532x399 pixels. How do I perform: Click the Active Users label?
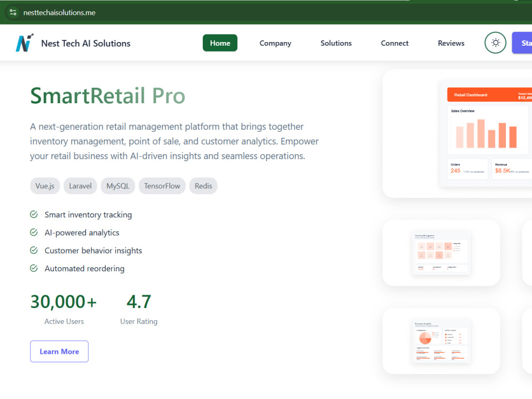(x=64, y=321)
